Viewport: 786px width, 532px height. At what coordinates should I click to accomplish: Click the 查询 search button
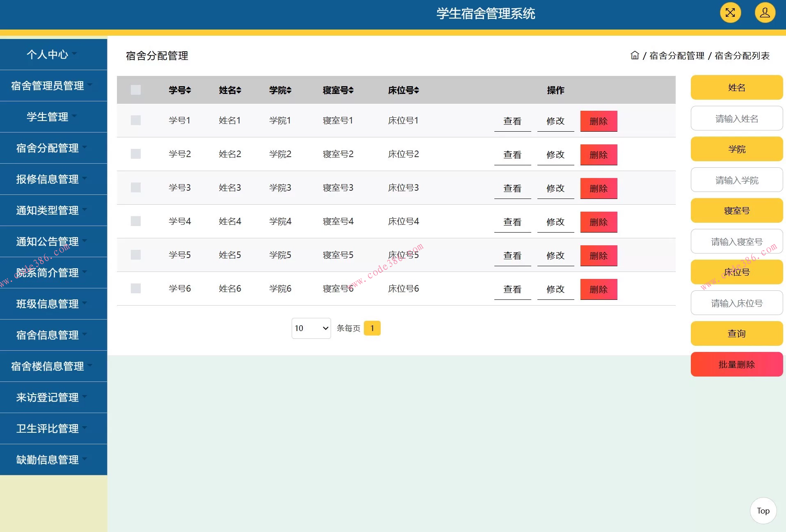[x=736, y=333]
